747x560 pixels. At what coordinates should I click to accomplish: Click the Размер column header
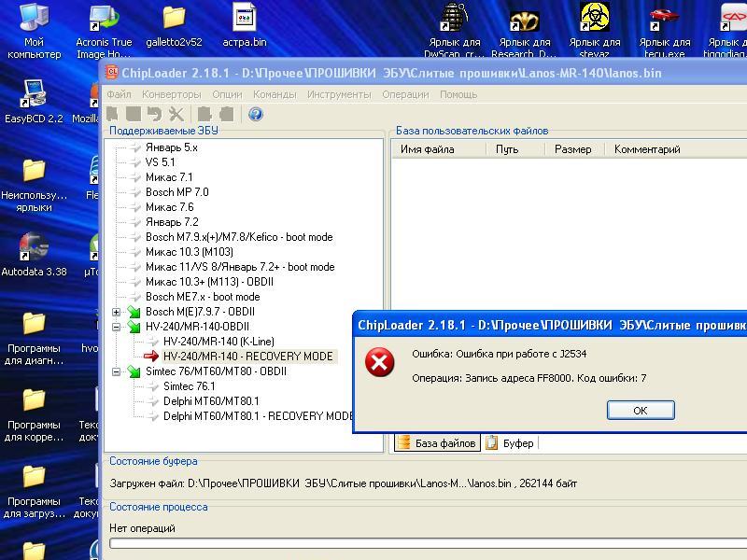[x=572, y=149]
